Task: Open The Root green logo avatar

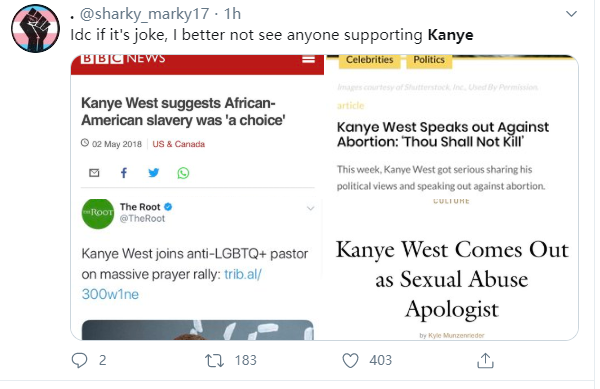Action: (x=98, y=213)
